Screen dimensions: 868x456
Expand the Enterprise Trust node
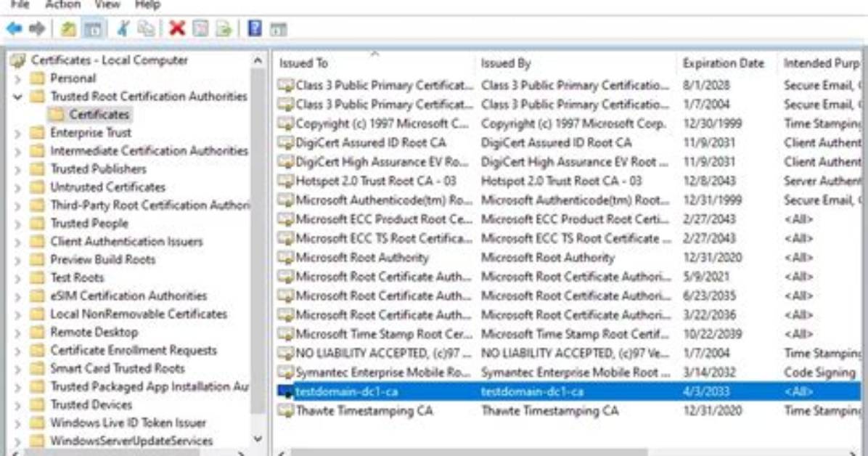tap(17, 133)
